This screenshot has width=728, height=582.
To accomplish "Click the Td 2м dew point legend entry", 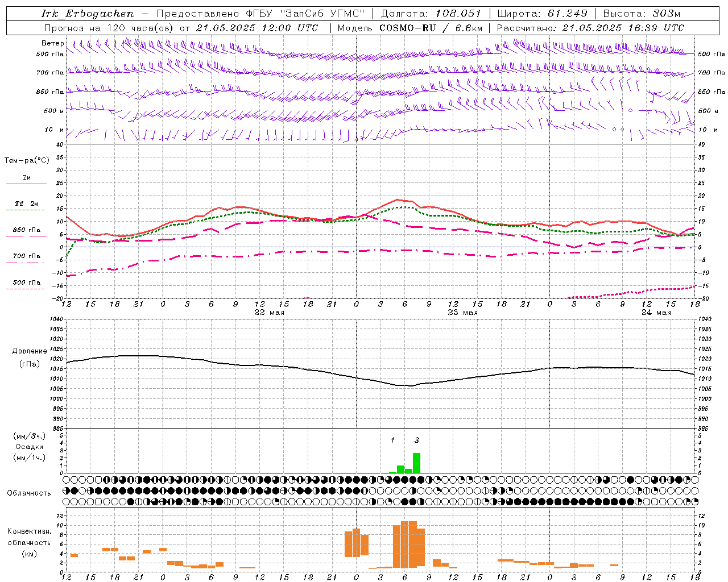I will point(27,203).
